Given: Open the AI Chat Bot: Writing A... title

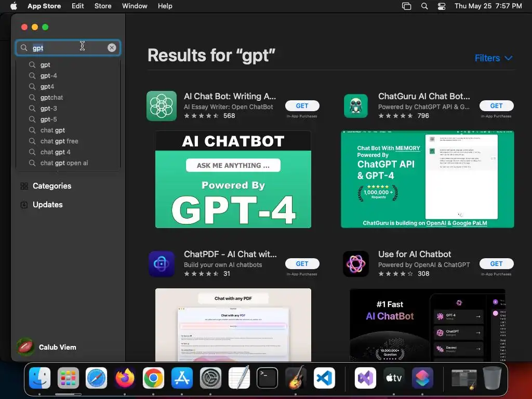Looking at the screenshot, I should (230, 96).
